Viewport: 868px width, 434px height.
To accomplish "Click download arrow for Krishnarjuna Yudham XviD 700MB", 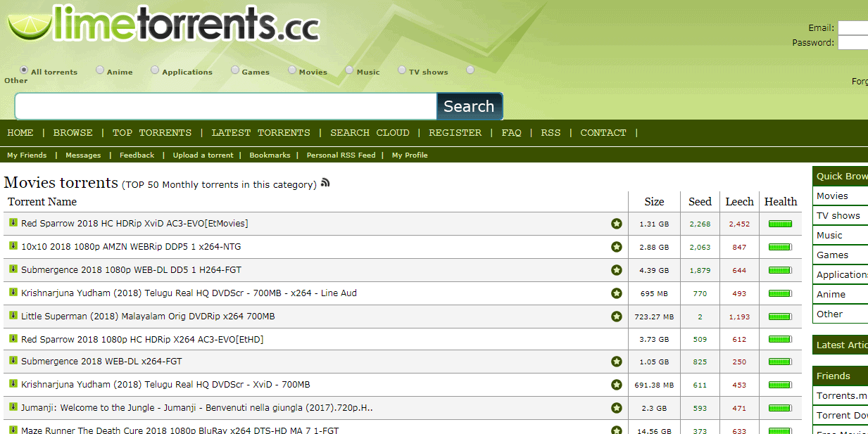I will pyautogui.click(x=13, y=384).
